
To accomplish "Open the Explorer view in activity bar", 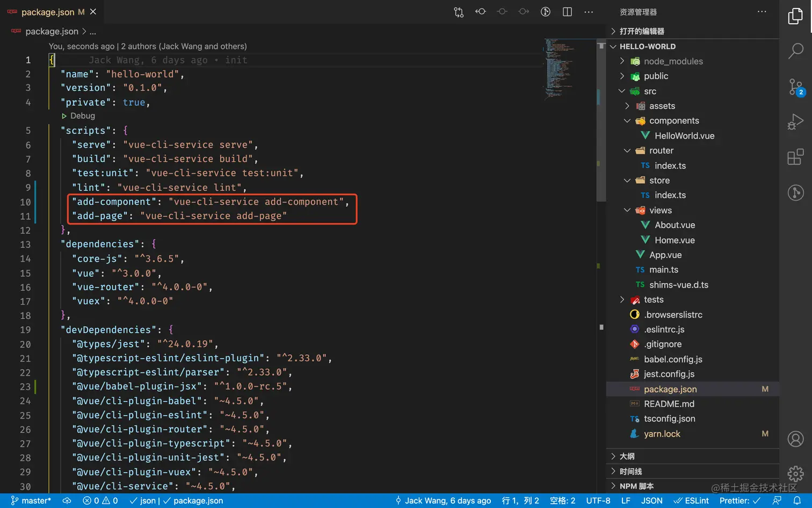I will [795, 16].
